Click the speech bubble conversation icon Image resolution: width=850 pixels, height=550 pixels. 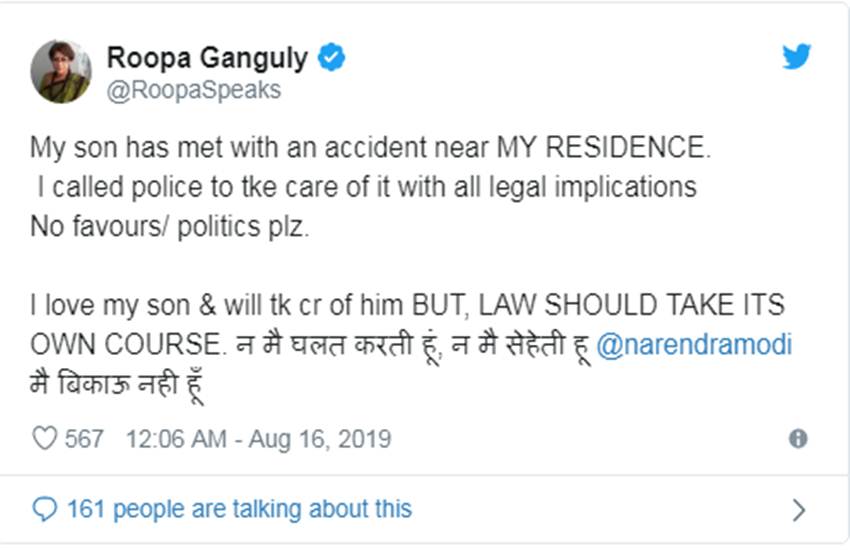45,509
